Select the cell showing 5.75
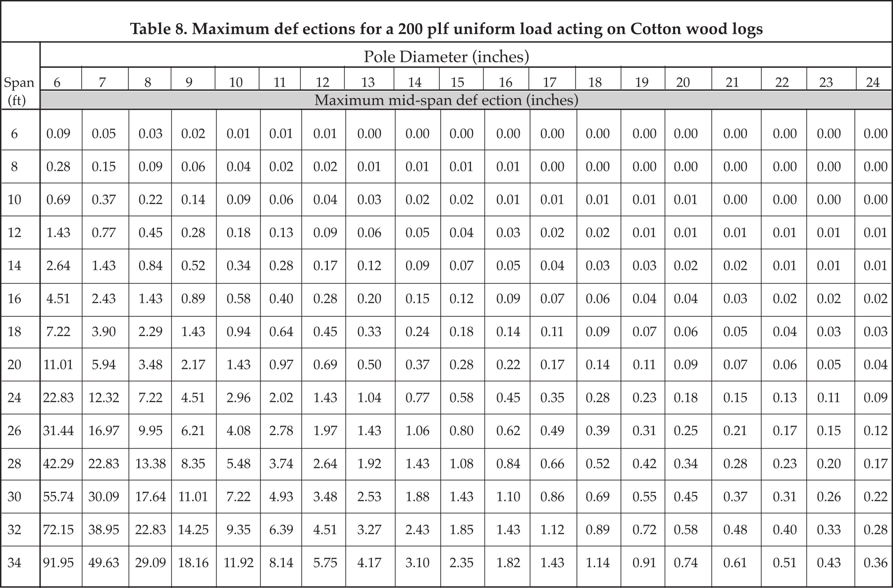893x588 pixels. (325, 563)
